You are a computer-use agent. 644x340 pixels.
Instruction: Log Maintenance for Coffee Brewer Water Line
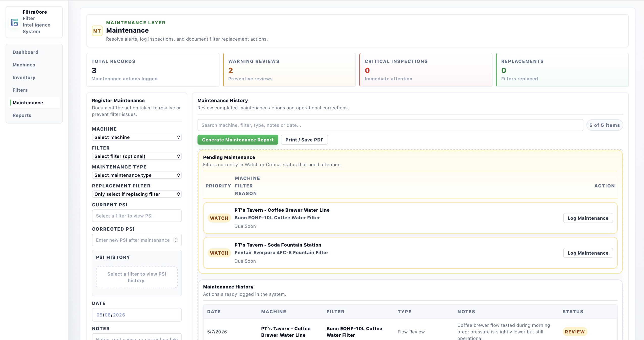click(588, 218)
